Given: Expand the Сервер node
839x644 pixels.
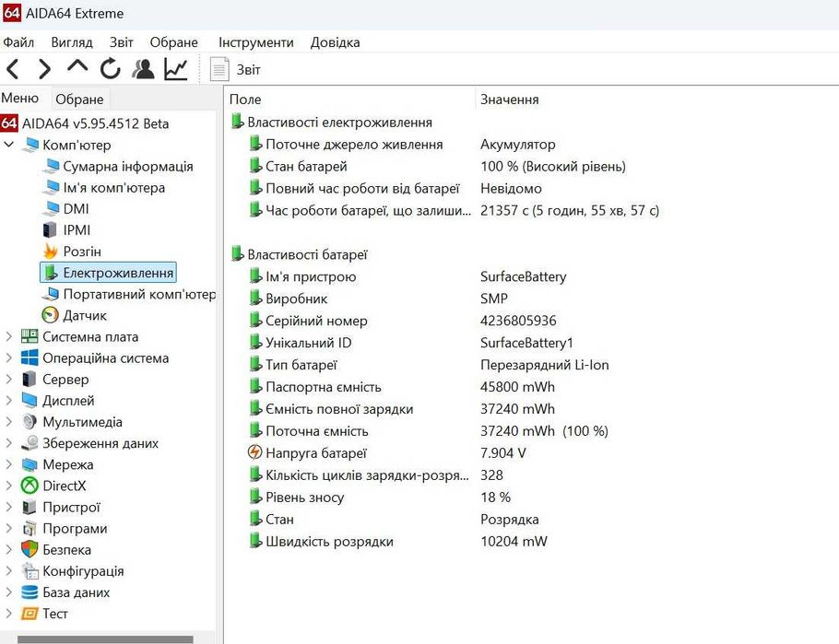Looking at the screenshot, I should (8, 380).
